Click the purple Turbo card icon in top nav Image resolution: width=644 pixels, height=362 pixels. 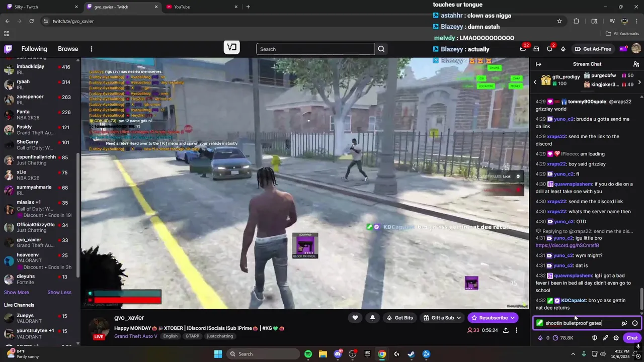[623, 49]
